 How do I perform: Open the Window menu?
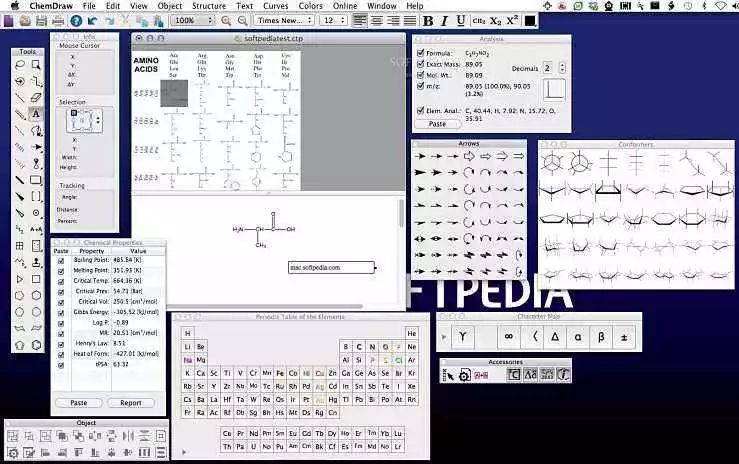[382, 6]
